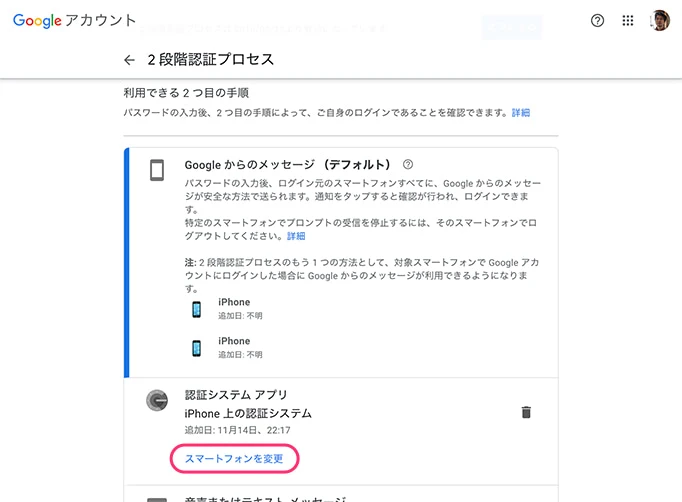Click help icon beside Google からのメッセージ
This screenshot has width=682, height=502.
coord(408,164)
